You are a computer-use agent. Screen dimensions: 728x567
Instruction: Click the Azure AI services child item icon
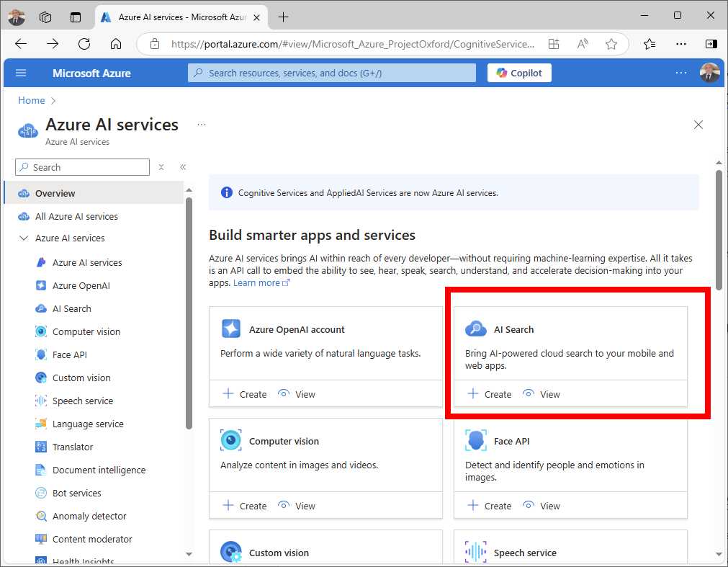point(41,262)
